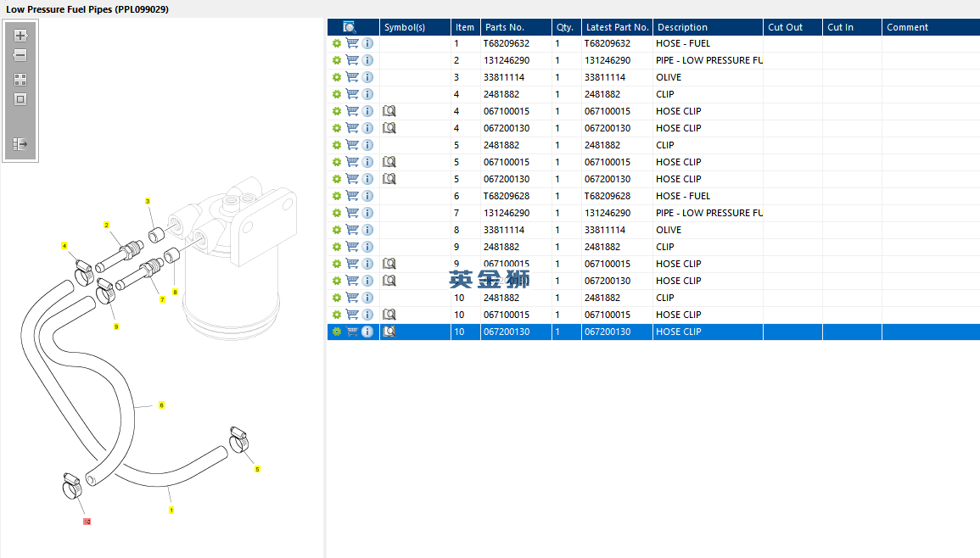980x558 pixels.
Task: Select callout 1 below the hose
Action: pyautogui.click(x=171, y=511)
